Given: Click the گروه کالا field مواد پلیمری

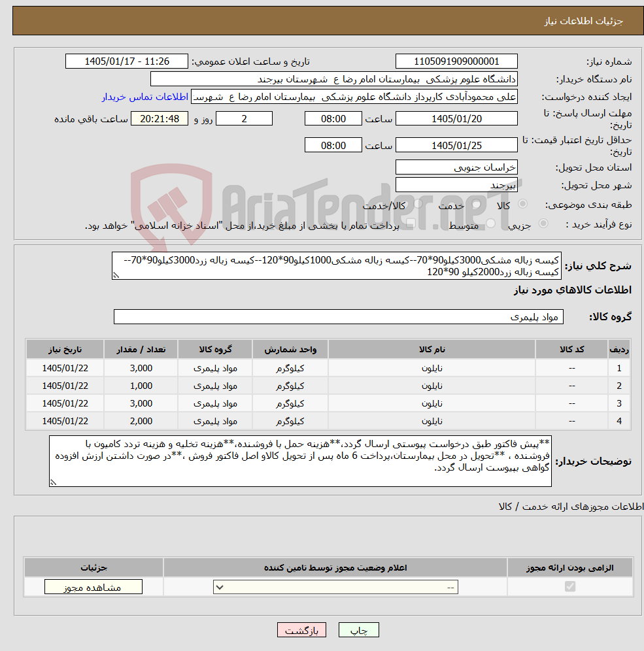Looking at the screenshot, I should click(x=339, y=317).
